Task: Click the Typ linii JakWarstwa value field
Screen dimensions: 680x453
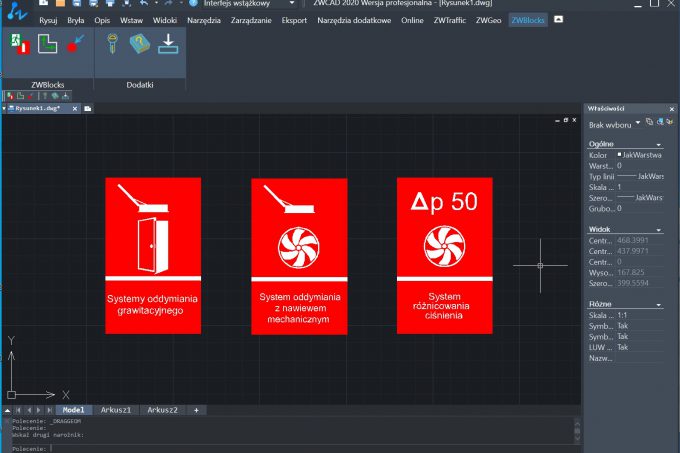Action: click(640, 176)
